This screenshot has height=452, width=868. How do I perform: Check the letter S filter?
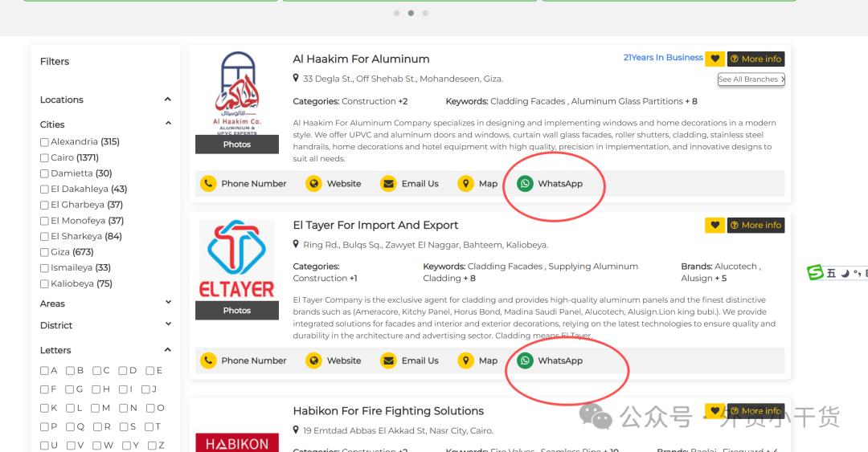tap(124, 427)
